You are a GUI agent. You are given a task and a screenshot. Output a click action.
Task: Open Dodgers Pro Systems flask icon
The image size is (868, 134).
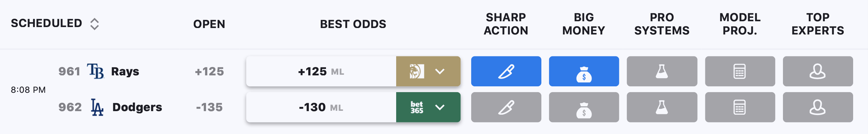click(x=662, y=107)
